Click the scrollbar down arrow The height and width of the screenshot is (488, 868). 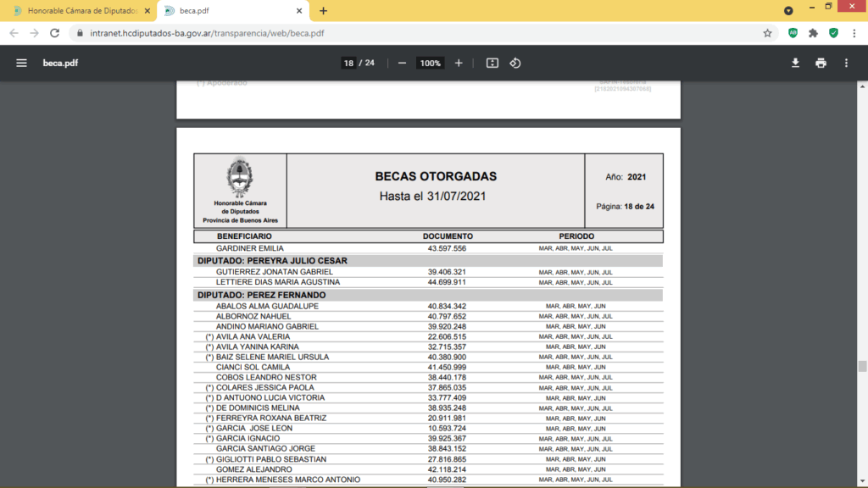coord(862,481)
